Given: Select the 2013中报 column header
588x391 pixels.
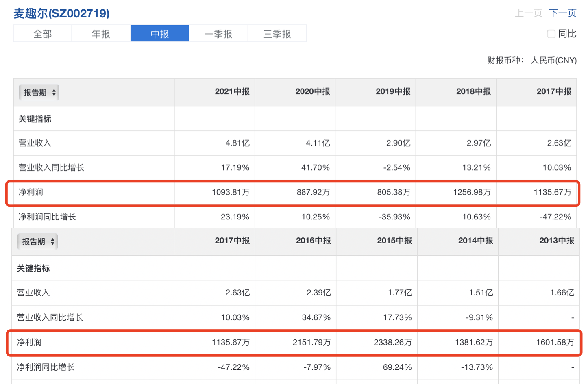Looking at the screenshot, I should (556, 241).
